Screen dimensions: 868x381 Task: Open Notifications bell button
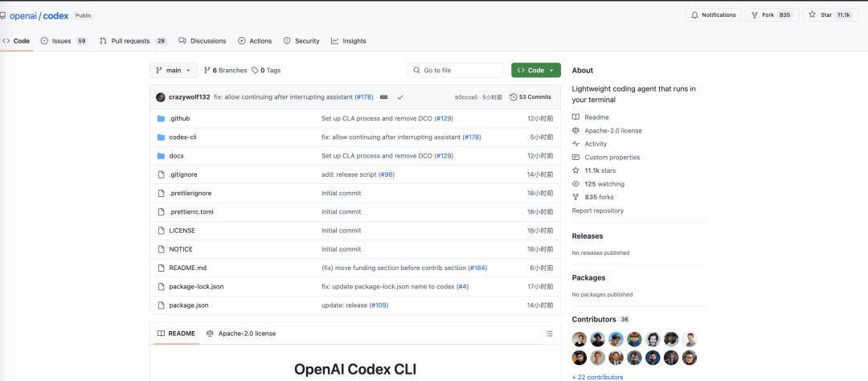pos(714,15)
